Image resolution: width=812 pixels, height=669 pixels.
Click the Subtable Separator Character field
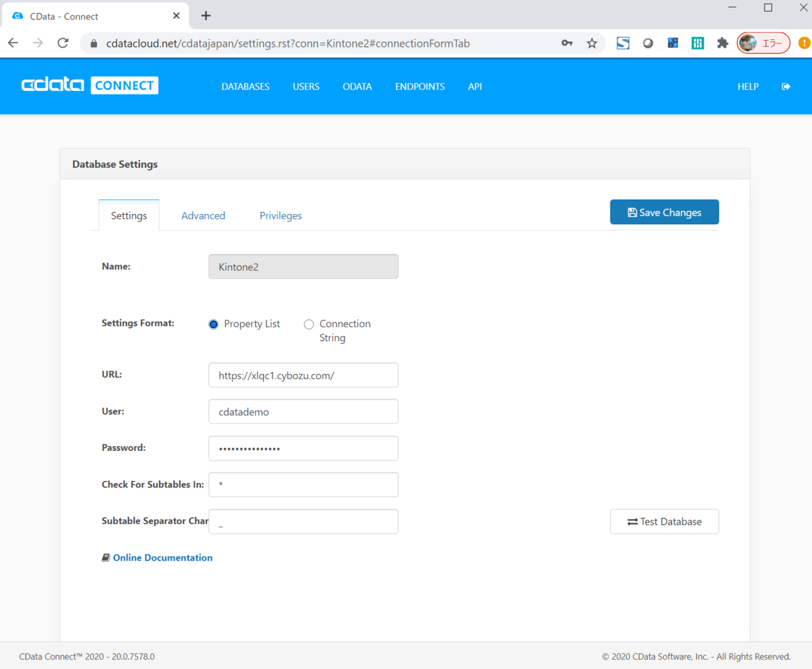click(303, 521)
